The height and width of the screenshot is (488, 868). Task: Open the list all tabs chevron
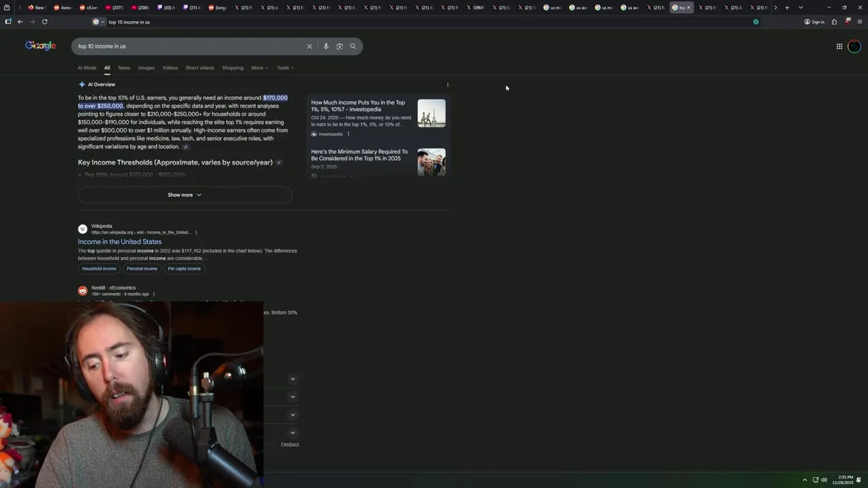801,7
